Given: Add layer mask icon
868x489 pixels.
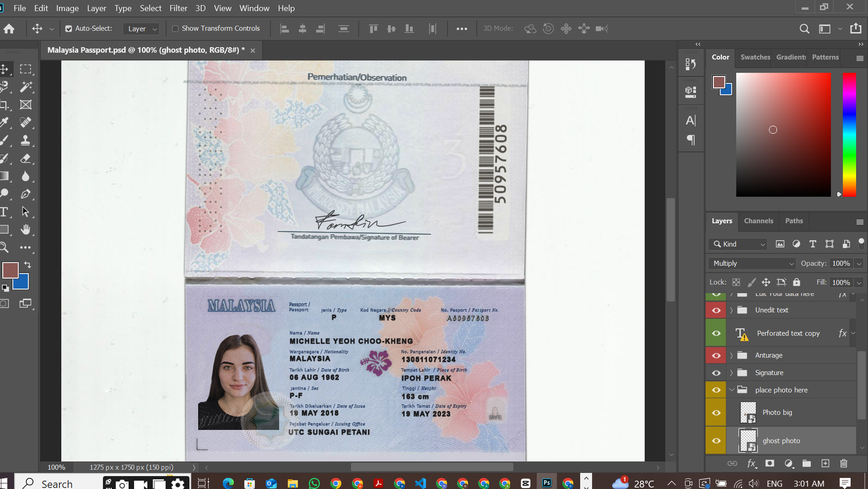Looking at the screenshot, I should tap(770, 464).
